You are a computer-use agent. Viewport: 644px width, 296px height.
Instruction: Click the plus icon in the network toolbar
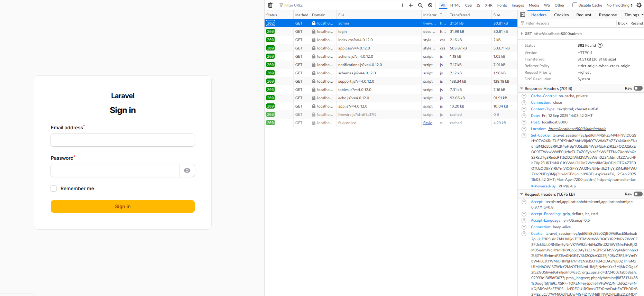pos(411,5)
